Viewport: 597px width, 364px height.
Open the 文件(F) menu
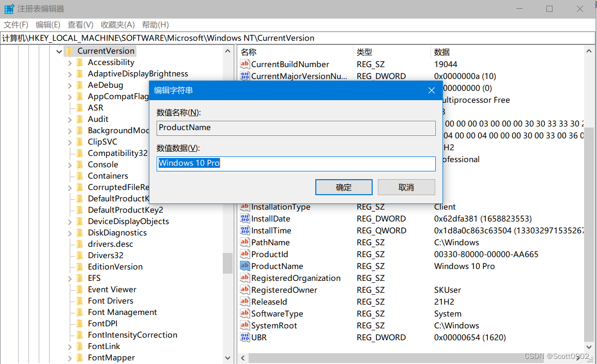(16, 25)
